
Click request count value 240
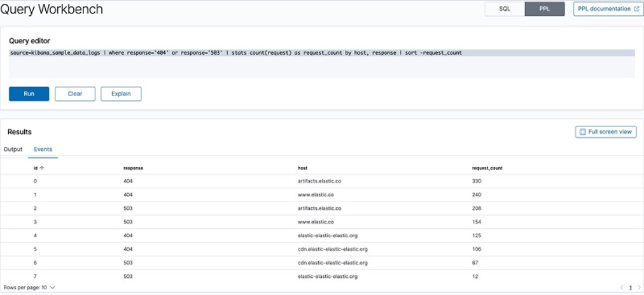pos(477,195)
